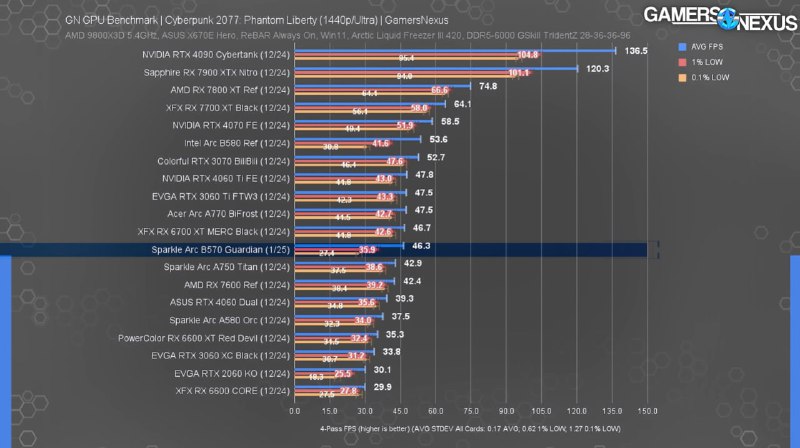Click the 37.5 AVG FPS value for Arc A580
Image resolution: width=800 pixels, height=448 pixels.
click(401, 316)
